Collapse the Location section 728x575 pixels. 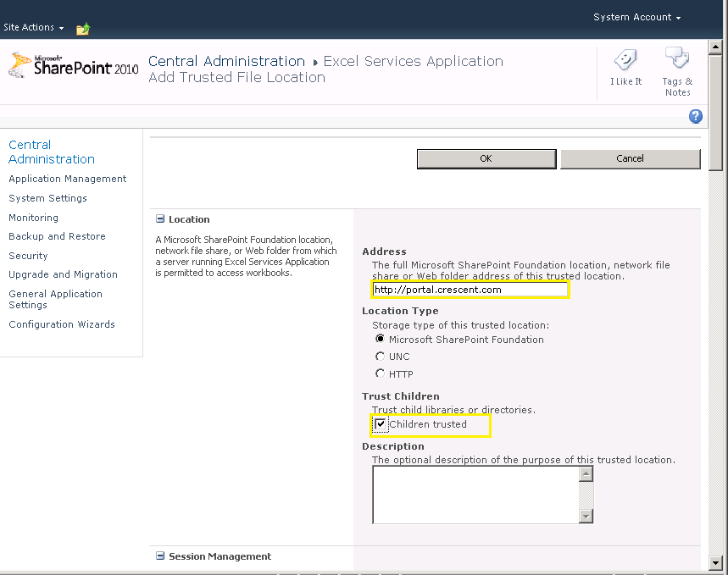pyautogui.click(x=160, y=219)
